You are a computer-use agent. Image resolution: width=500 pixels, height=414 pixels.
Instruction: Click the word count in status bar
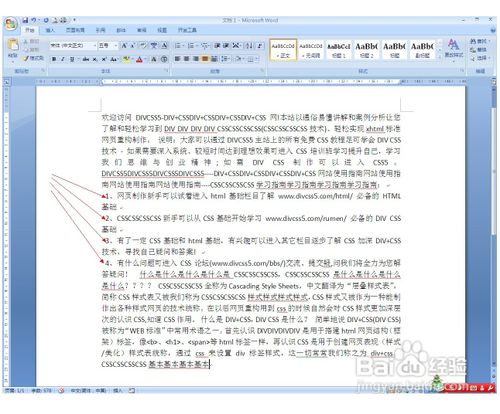(41, 390)
